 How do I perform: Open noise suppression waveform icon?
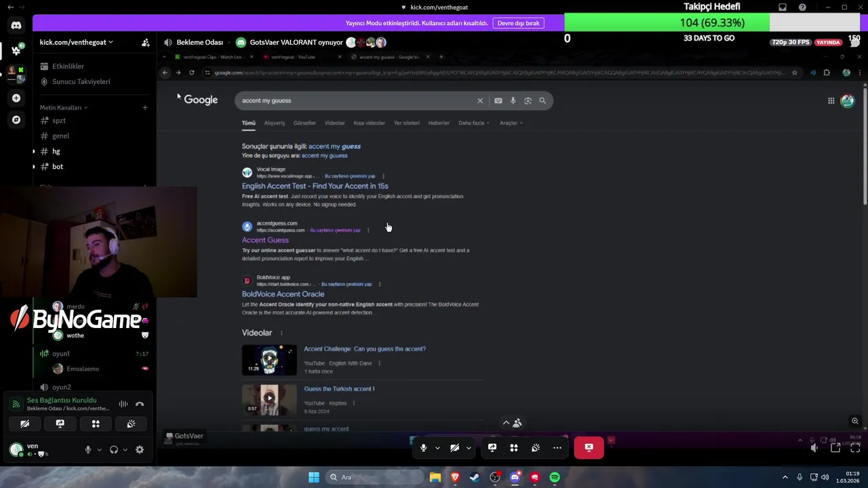coord(123,404)
